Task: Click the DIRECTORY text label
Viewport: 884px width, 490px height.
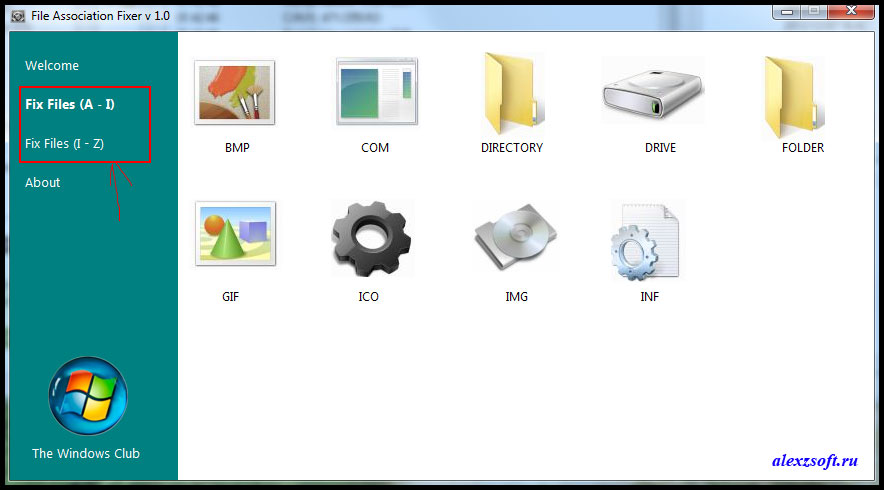Action: [512, 148]
